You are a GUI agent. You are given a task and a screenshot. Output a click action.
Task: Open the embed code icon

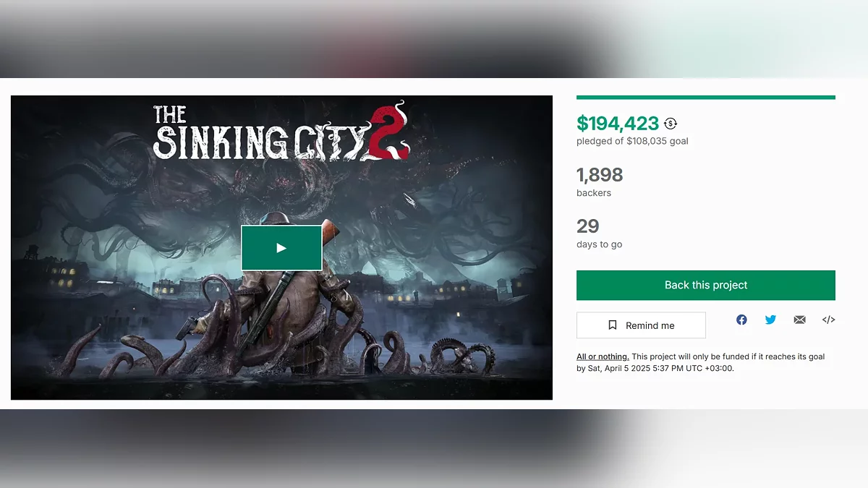click(x=829, y=320)
